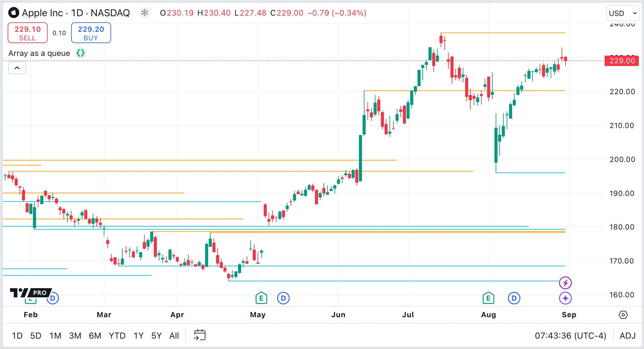Click the 229.00 current price label
The height and width of the screenshot is (349, 644).
pos(621,61)
